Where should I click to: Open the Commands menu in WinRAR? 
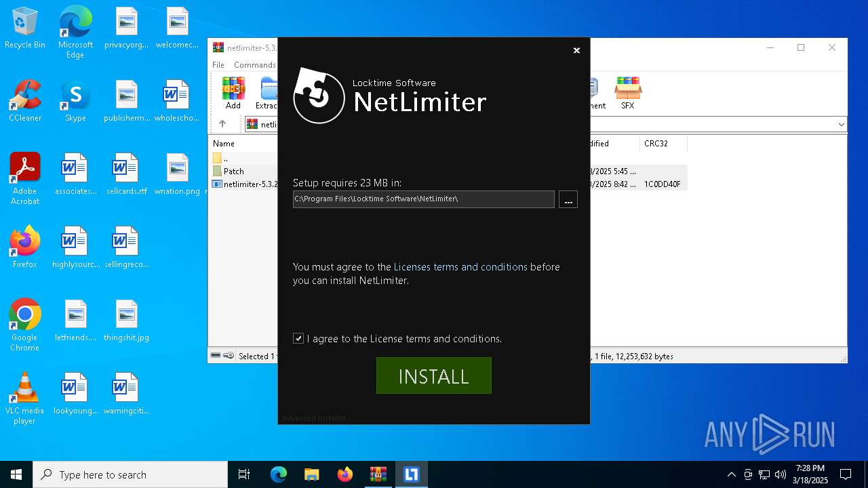coord(254,65)
